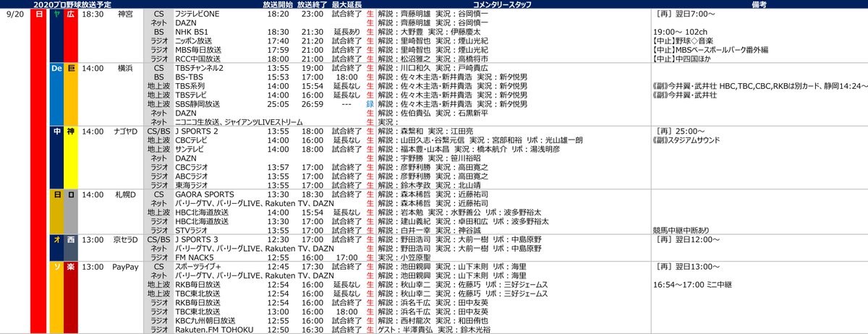Screen dimensions: 868x334
Task: Click the '放送終了' column header
Action: 311,4
